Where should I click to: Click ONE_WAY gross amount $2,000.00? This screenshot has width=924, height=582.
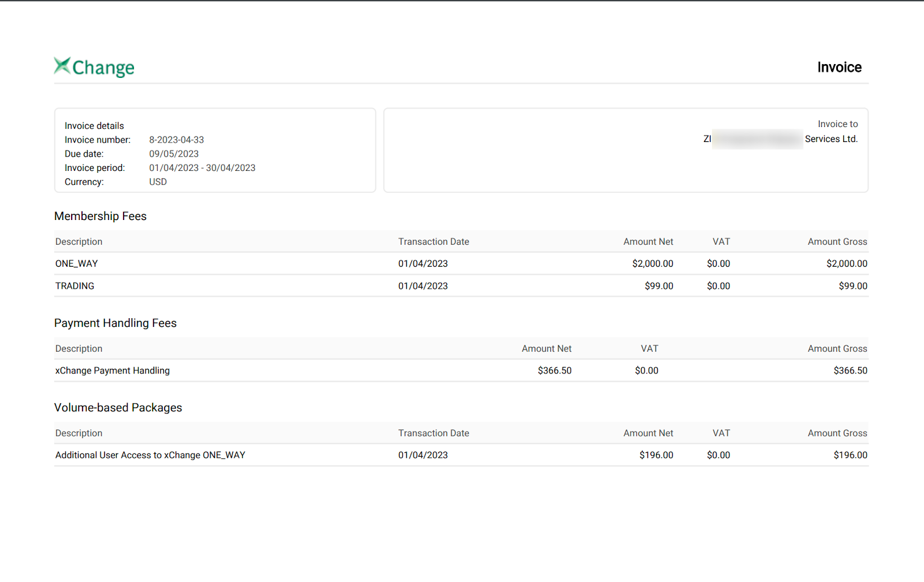pos(847,264)
